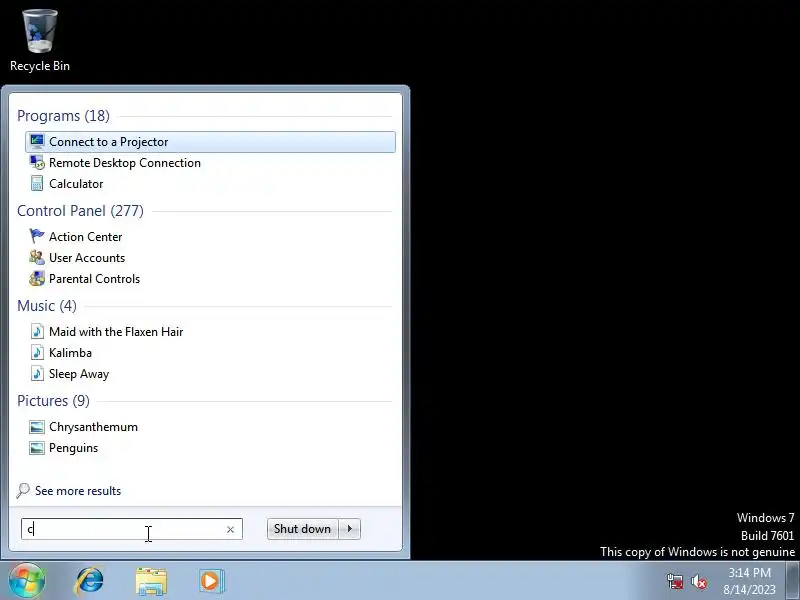Select the Parental Controls result text
This screenshot has width=800, height=600.
point(94,279)
